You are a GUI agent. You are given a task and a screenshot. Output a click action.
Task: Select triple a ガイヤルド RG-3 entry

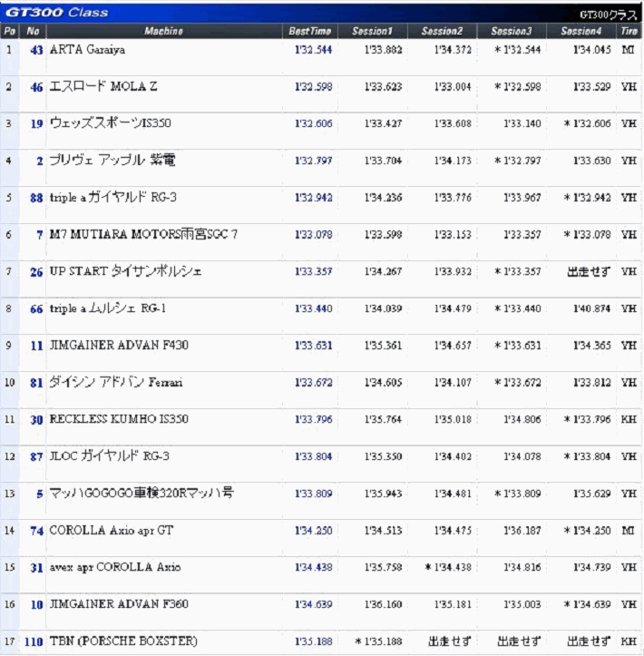pos(112,197)
